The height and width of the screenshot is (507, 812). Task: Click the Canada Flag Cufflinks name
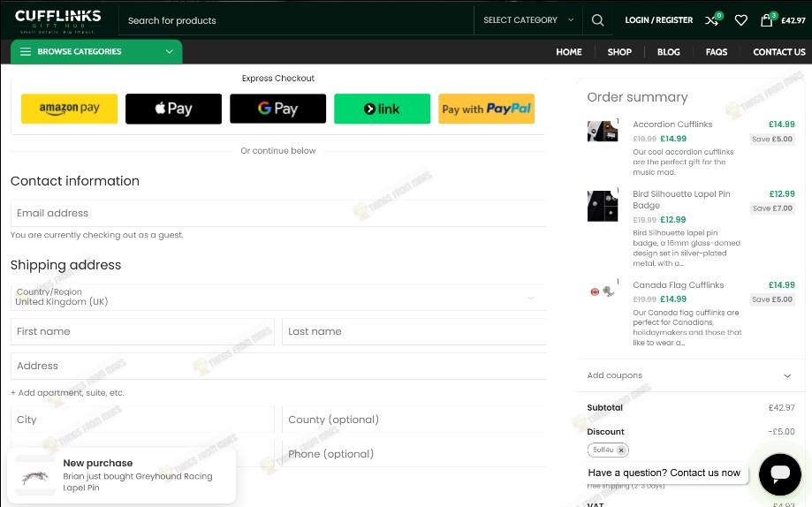[x=678, y=284]
